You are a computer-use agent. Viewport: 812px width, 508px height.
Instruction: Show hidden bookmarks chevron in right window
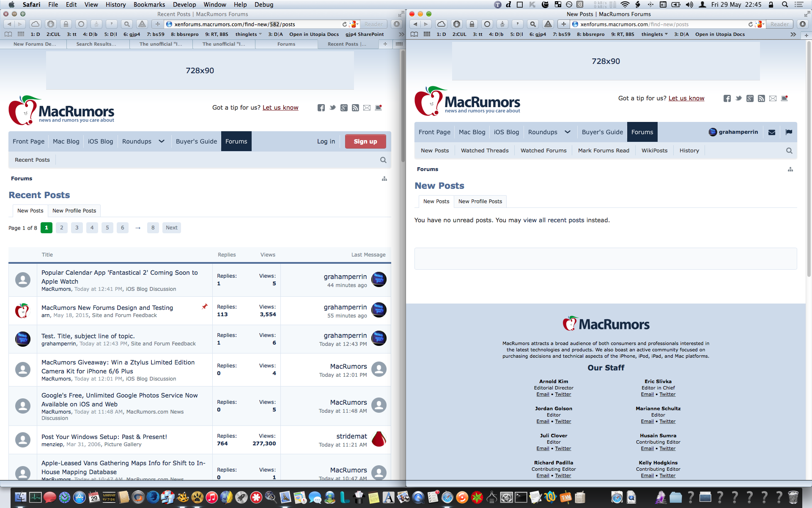click(793, 34)
